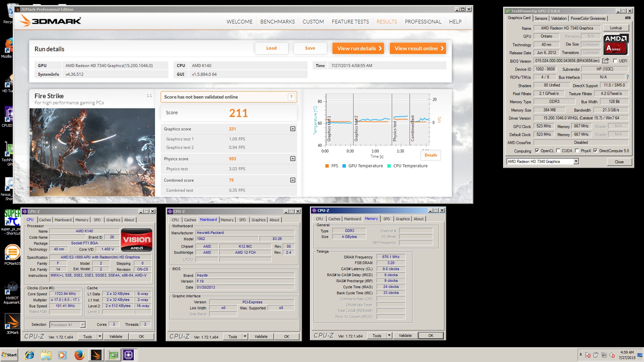
Task: Toggle the CUDA checkbox
Action: point(558,151)
